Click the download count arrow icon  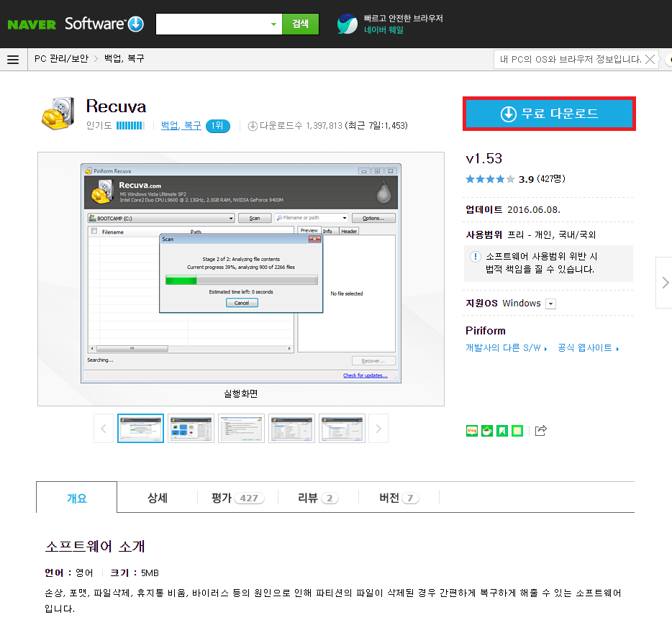tap(253, 126)
